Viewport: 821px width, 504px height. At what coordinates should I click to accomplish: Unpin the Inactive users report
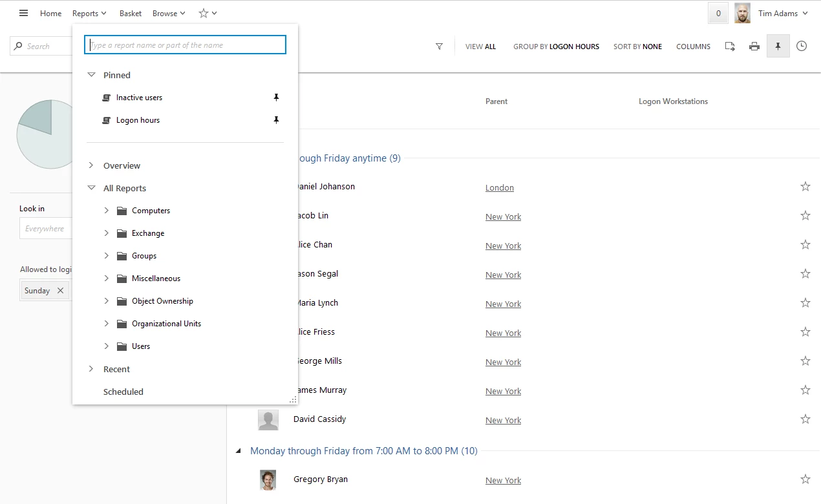[x=276, y=98]
